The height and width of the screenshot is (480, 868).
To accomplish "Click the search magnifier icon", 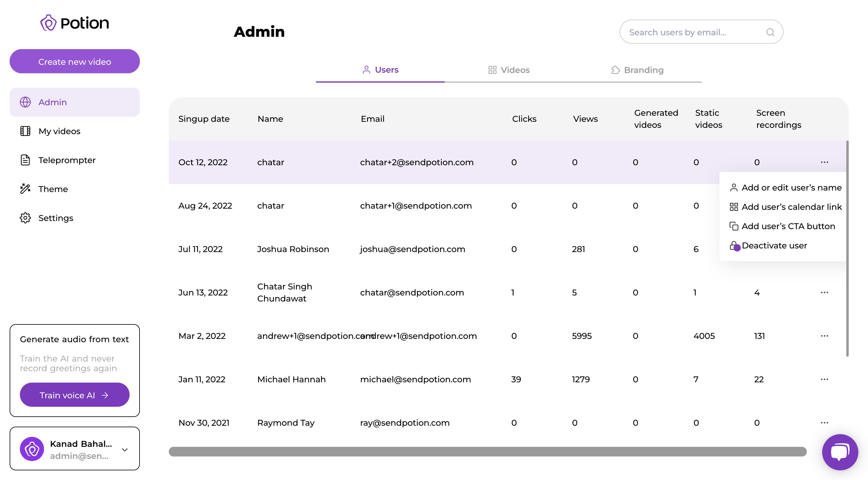I will click(x=770, y=32).
